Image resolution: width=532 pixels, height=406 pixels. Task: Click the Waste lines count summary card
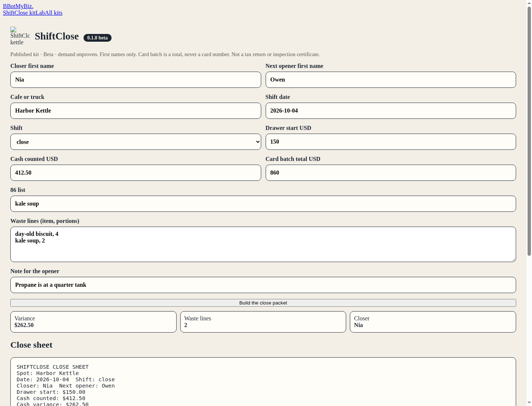[263, 322]
